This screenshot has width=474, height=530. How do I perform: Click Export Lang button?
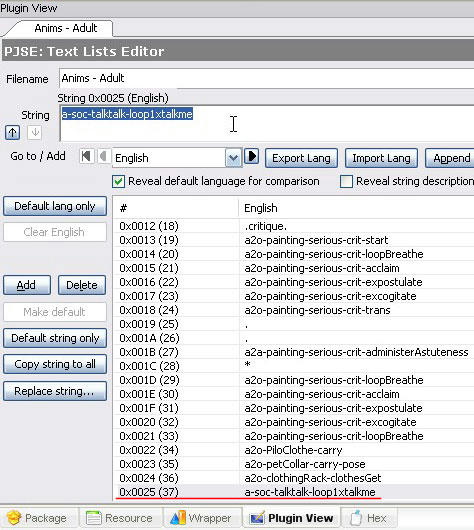point(301,158)
